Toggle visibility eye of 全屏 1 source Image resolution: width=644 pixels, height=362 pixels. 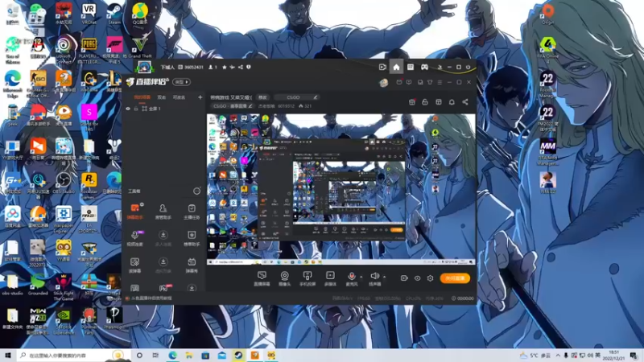128,109
